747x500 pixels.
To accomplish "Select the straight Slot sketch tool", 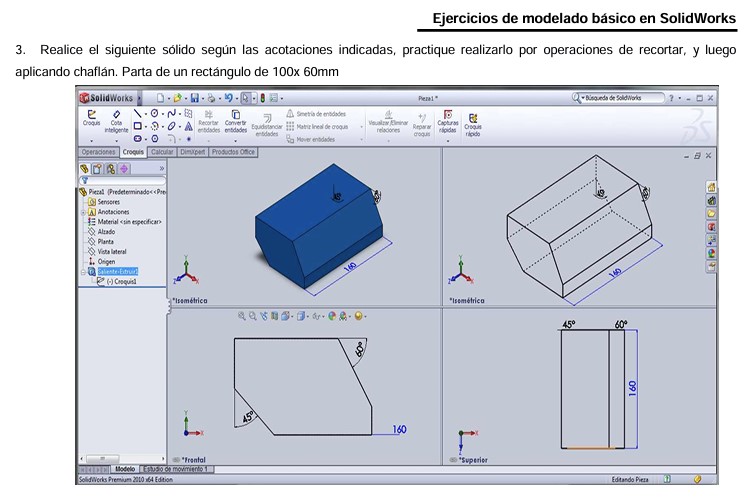I will pyautogui.click(x=137, y=139).
